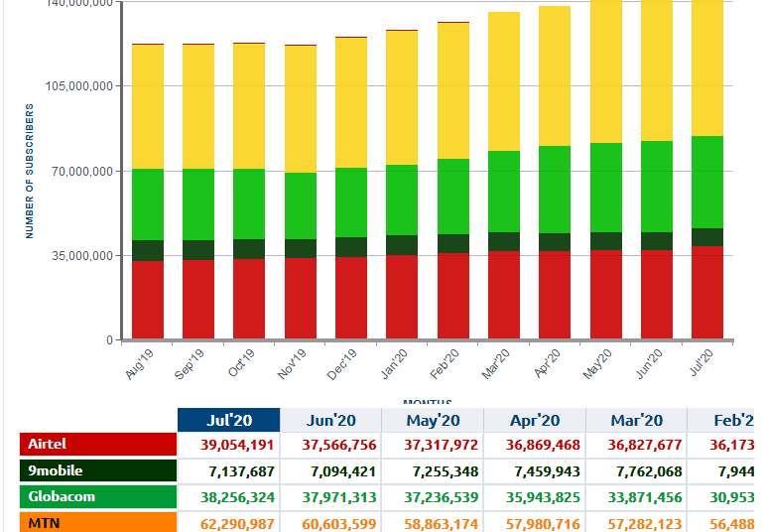Screen dimensions: 765x532
Task: Click MTN value 58,863,174
Action: (442, 524)
